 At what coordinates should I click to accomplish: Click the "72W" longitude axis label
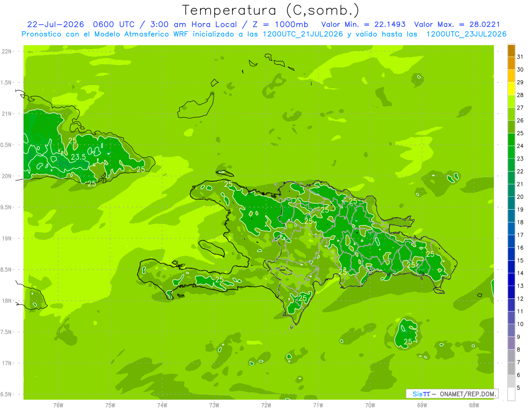tap(266, 405)
